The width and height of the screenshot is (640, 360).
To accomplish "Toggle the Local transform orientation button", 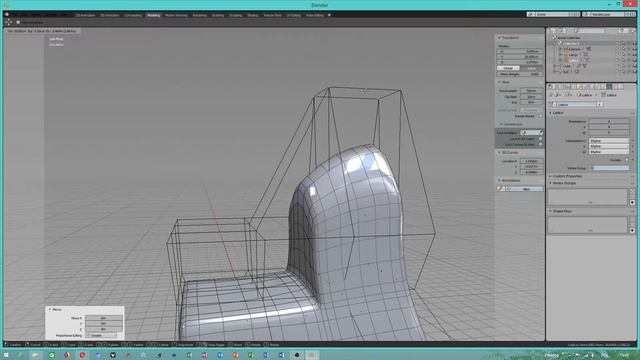I will 531,68.
